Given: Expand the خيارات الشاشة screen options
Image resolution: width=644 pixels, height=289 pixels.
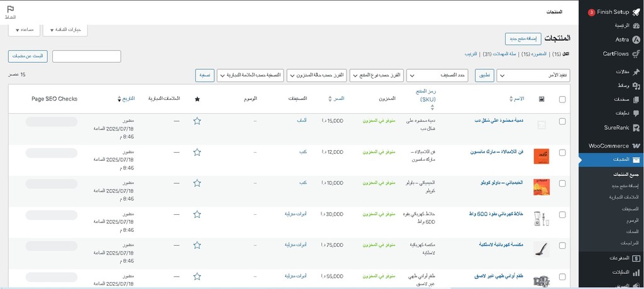Looking at the screenshot, I should [65, 30].
